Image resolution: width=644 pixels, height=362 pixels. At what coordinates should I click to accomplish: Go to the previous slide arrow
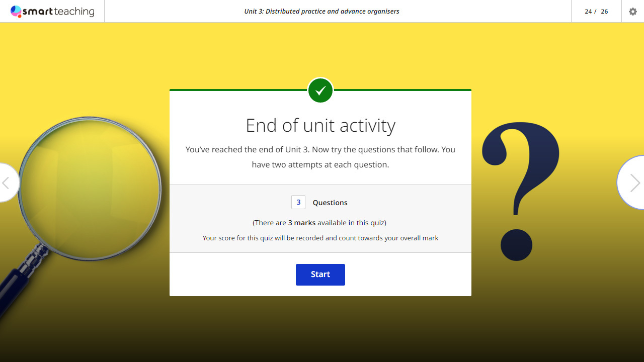7,183
